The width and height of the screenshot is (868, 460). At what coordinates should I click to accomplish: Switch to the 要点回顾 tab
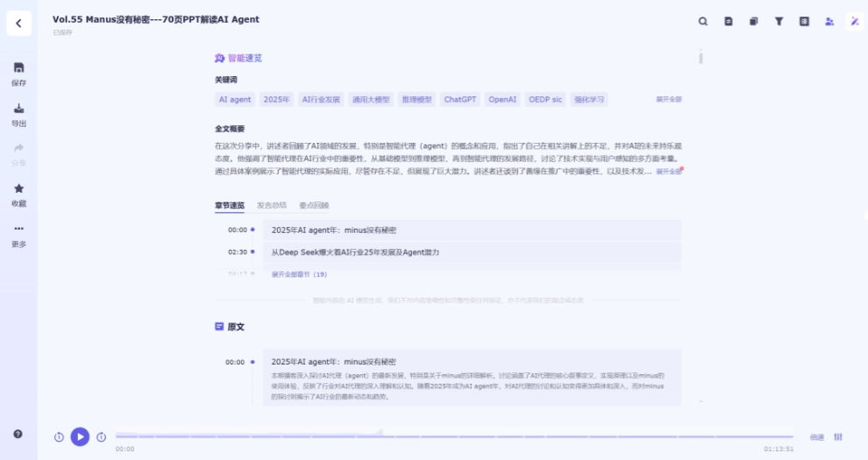(x=314, y=205)
